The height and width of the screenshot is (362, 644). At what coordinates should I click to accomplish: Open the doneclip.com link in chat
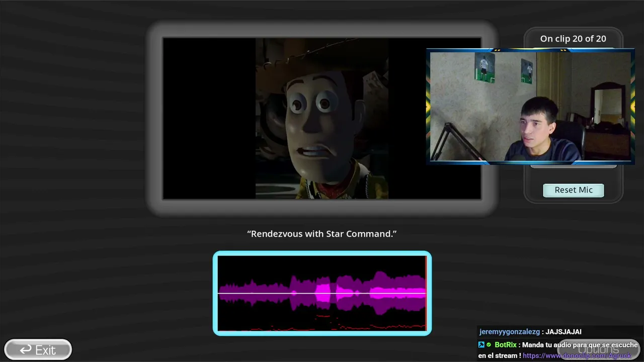(x=577, y=355)
